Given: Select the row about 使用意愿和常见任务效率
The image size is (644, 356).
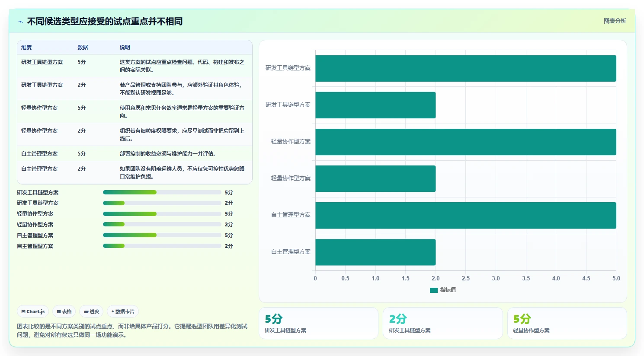Looking at the screenshot, I should pyautogui.click(x=135, y=111).
